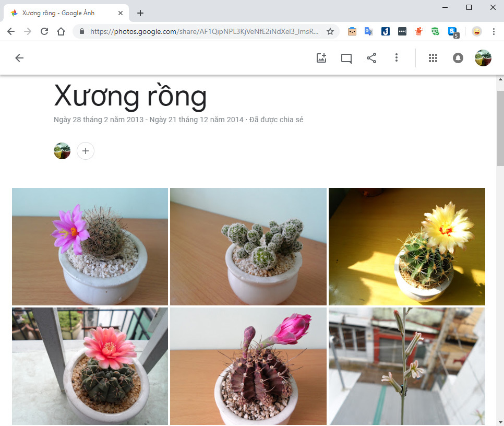
Task: Click the address bar URL field
Action: click(203, 31)
